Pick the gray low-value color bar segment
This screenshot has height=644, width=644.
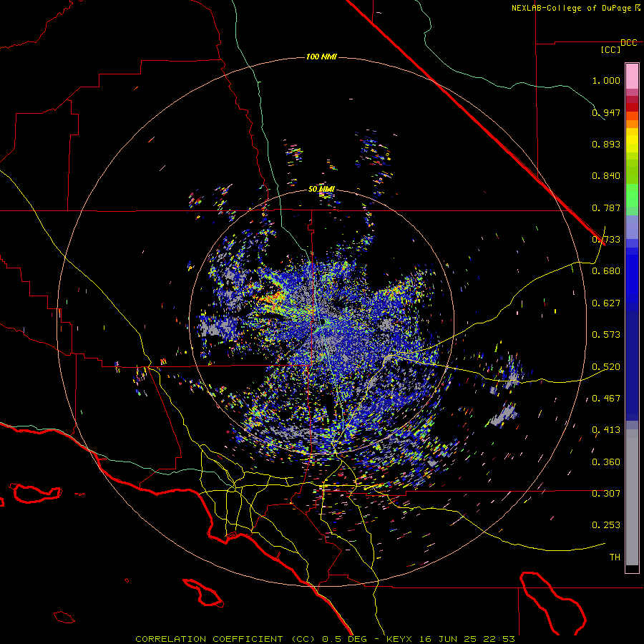point(632,497)
